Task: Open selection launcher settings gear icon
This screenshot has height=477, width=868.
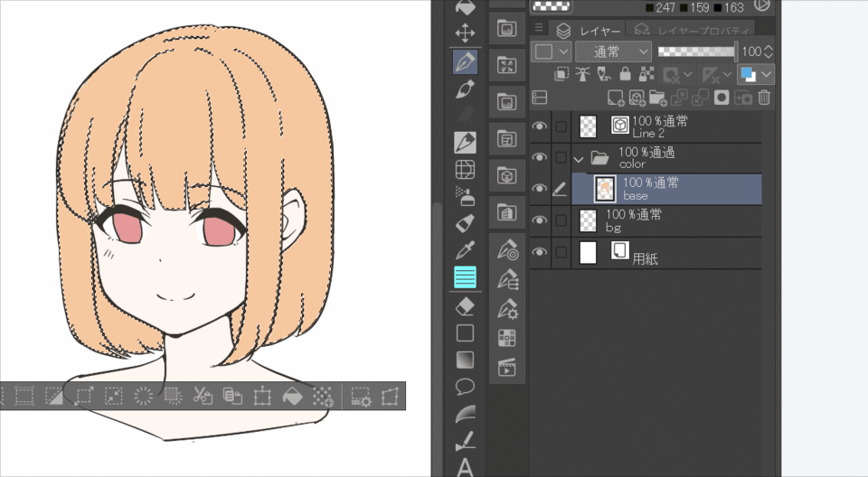Action: [x=361, y=397]
